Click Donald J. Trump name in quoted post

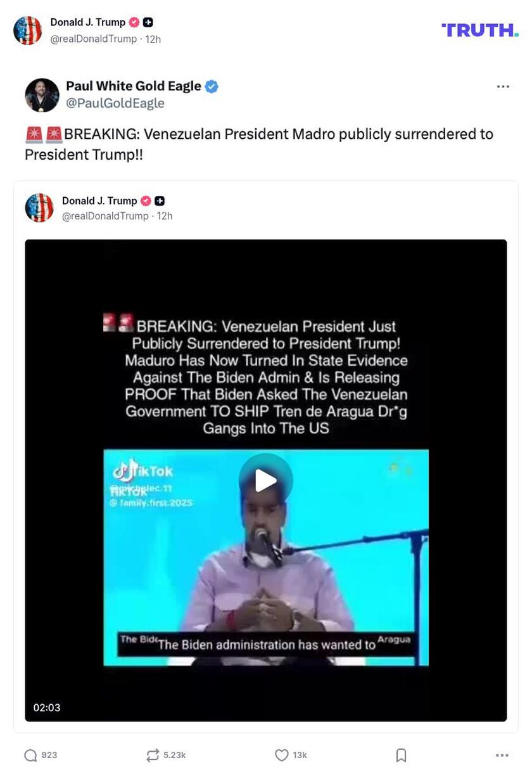[x=99, y=201]
